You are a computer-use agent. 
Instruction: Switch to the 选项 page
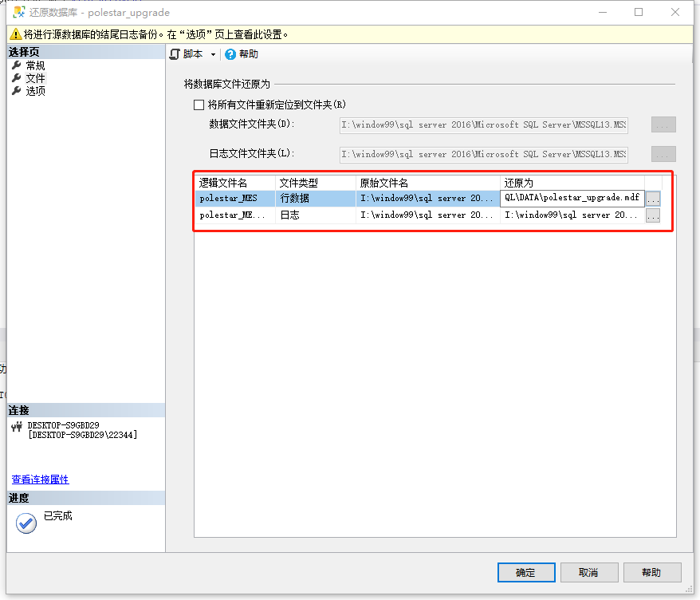pyautogui.click(x=36, y=90)
